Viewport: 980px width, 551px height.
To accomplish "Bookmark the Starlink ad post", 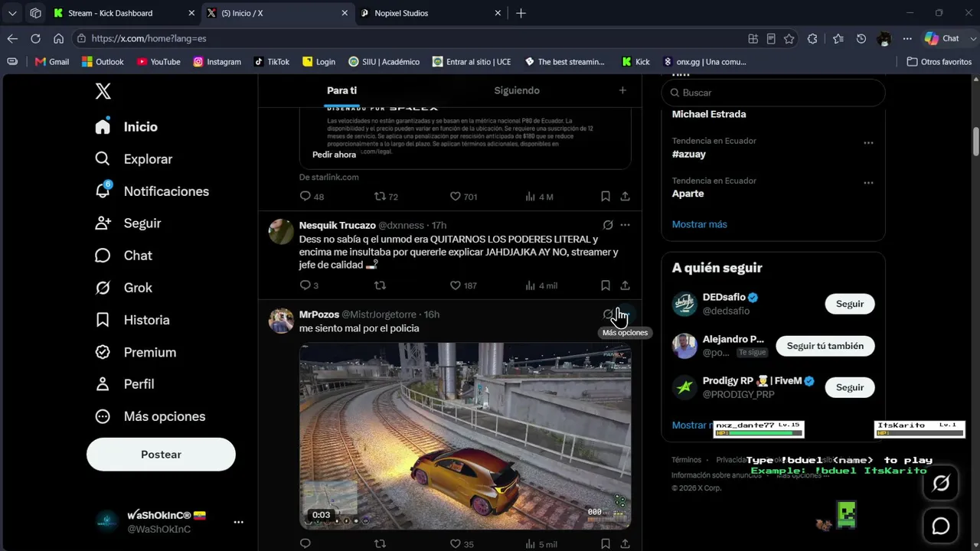I will pyautogui.click(x=605, y=197).
